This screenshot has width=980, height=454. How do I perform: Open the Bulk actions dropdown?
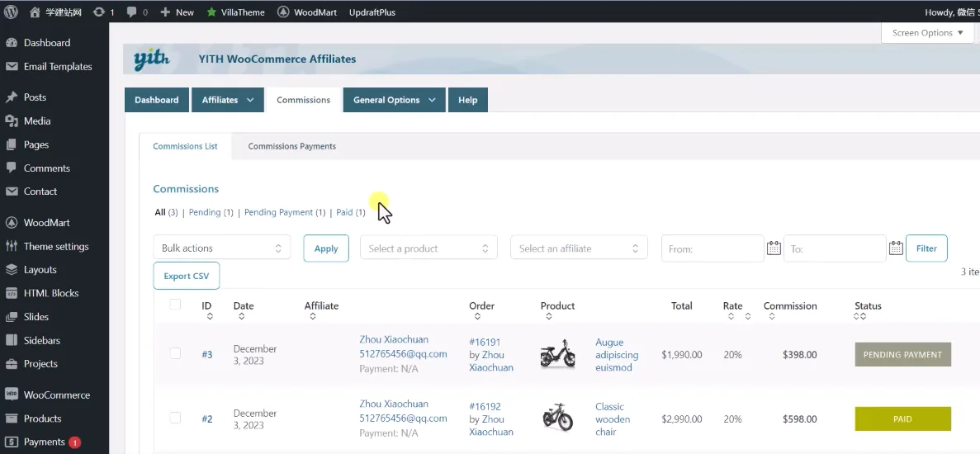(222, 248)
